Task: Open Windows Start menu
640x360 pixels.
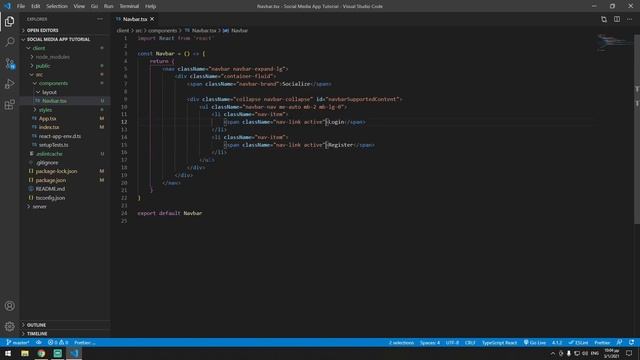Action: click(8, 353)
